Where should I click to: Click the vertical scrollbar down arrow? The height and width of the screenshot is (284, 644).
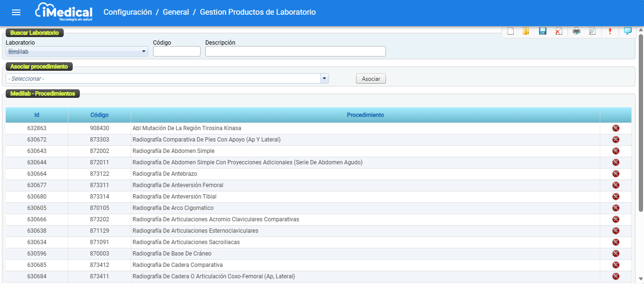pyautogui.click(x=640, y=279)
